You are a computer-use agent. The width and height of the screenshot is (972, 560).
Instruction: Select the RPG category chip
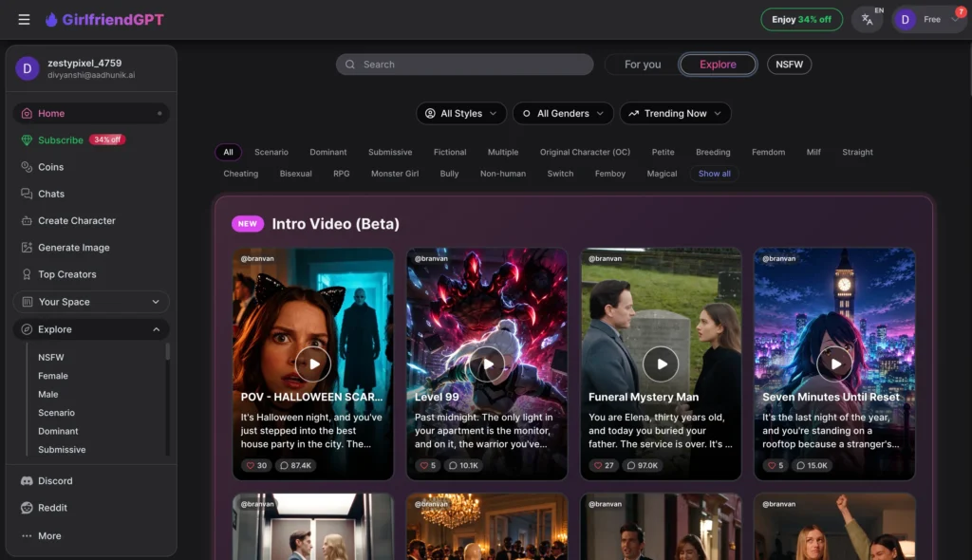341,174
